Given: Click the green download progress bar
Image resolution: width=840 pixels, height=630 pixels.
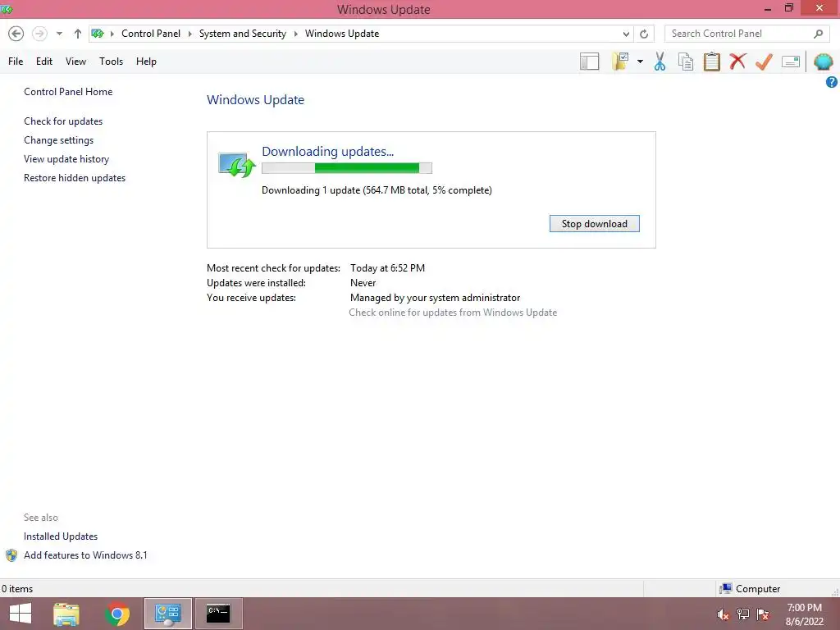Looking at the screenshot, I should point(347,168).
